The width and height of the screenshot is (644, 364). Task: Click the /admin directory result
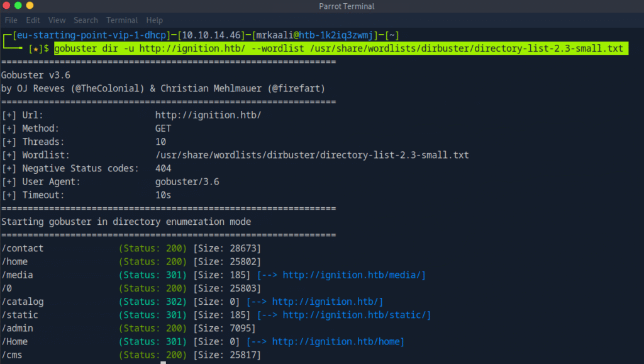coord(17,328)
